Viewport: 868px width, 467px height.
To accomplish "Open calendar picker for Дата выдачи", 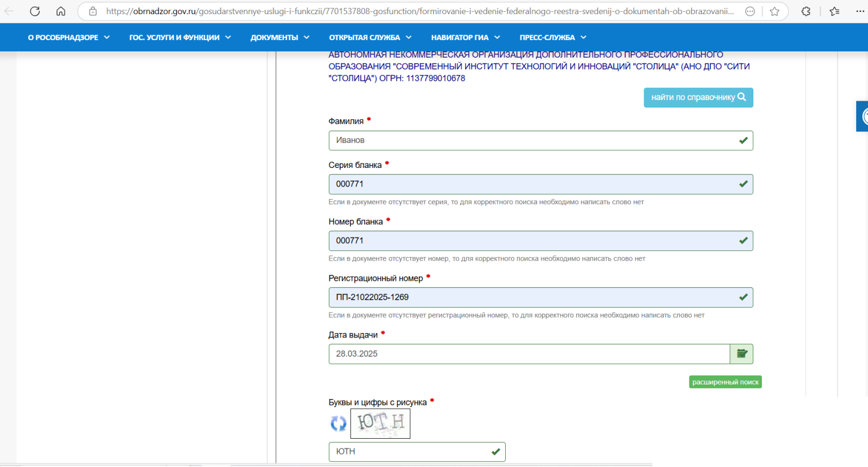I will [x=741, y=354].
